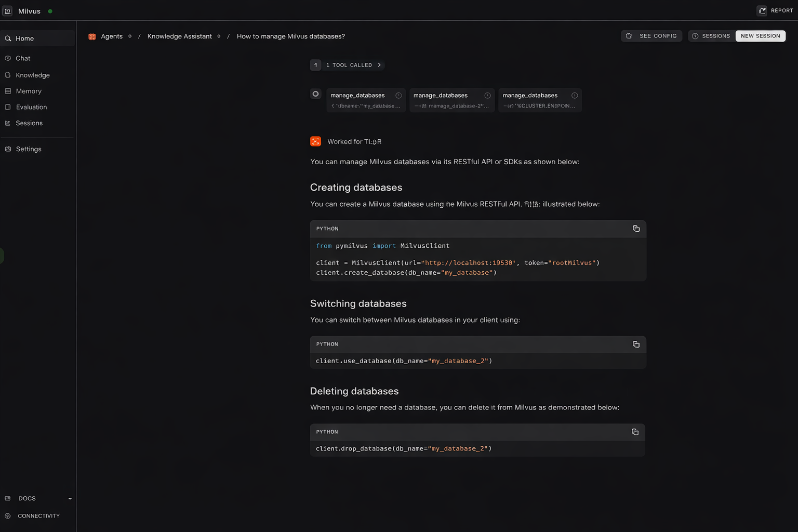Open the Report button icon
798x532 pixels.
[762, 11]
